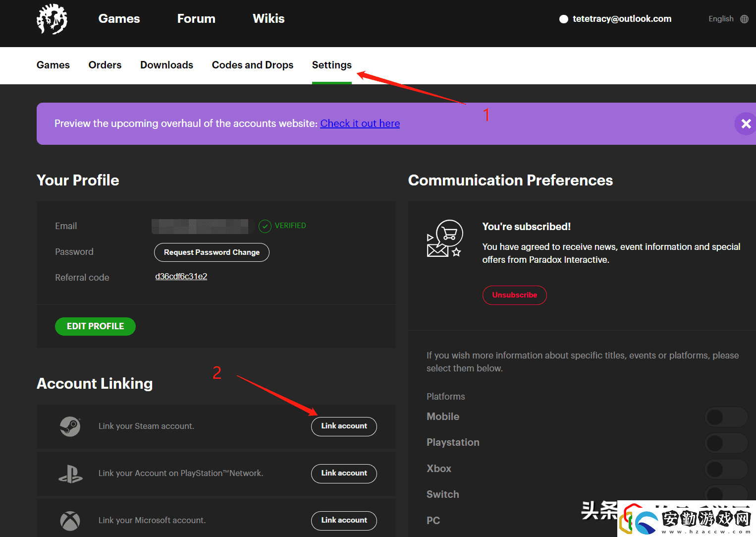Screen dimensions: 756x537
Task: Open Games in the top header
Action: (x=119, y=19)
